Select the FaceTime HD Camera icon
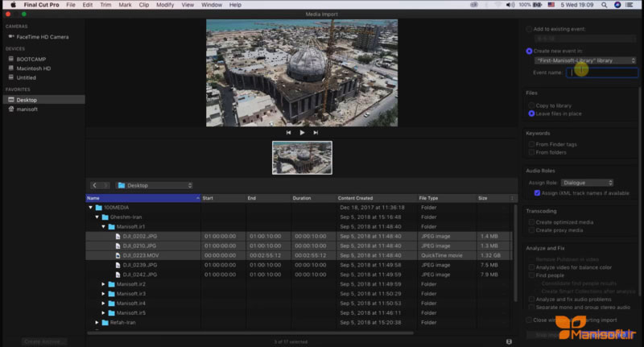Image resolution: width=644 pixels, height=347 pixels. [11, 36]
